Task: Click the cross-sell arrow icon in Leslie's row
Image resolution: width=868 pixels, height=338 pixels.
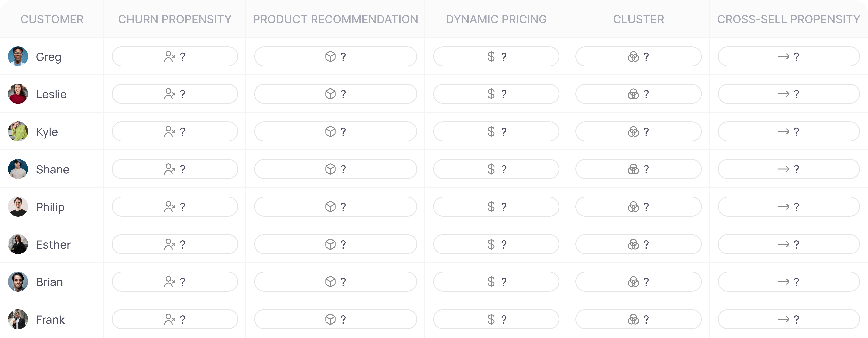Action: pyautogui.click(x=783, y=94)
